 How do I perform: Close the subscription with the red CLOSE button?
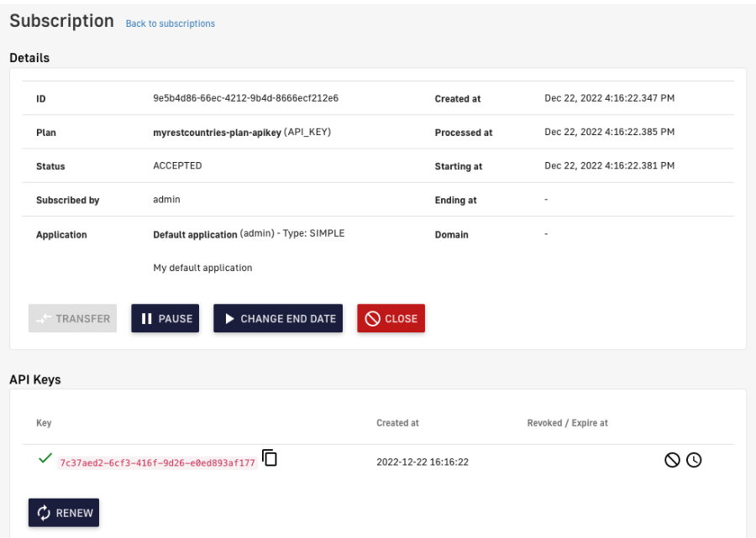click(391, 319)
